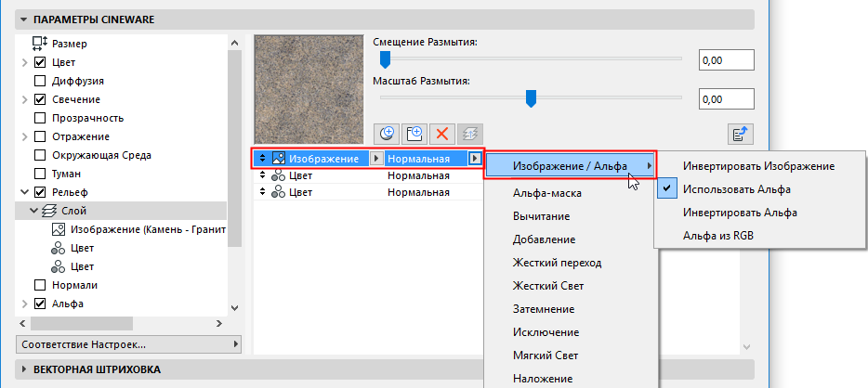This screenshot has width=868, height=388.
Task: Click the add folder/layer icon button
Action: tap(414, 134)
